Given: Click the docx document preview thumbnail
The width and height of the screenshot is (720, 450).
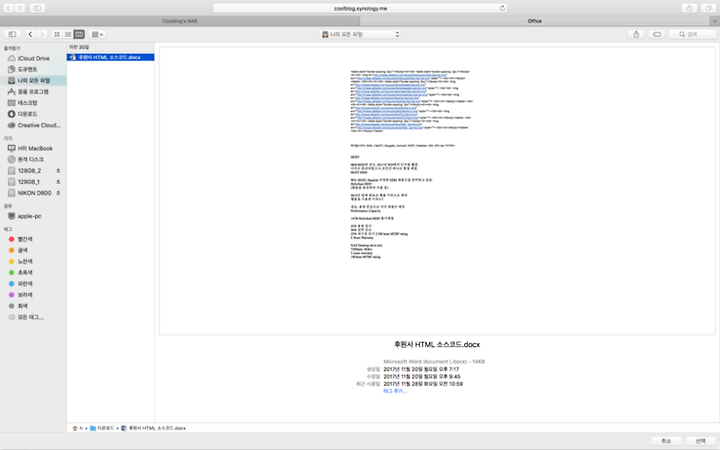Looking at the screenshot, I should [437, 191].
